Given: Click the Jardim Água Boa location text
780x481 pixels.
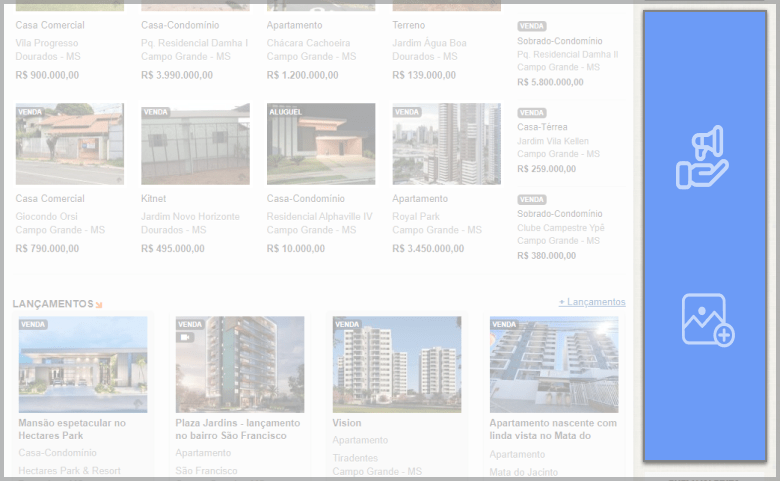Looking at the screenshot, I should (x=429, y=43).
